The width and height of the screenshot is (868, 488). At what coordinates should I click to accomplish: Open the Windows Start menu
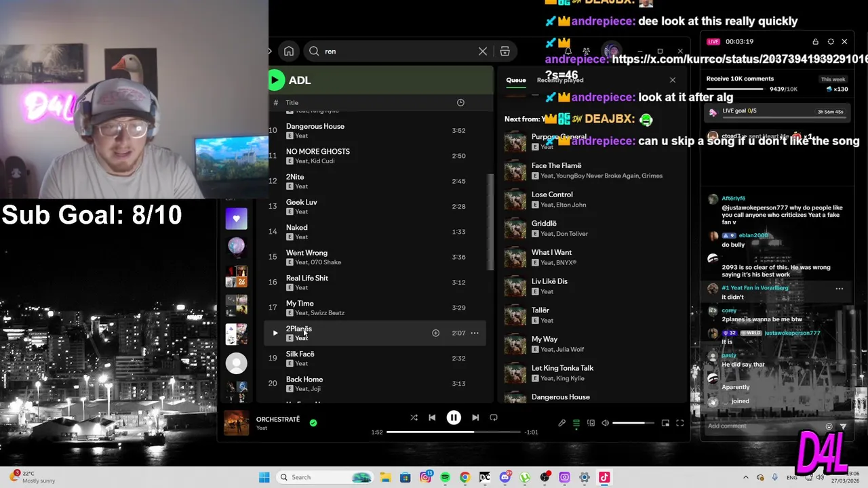264,477
